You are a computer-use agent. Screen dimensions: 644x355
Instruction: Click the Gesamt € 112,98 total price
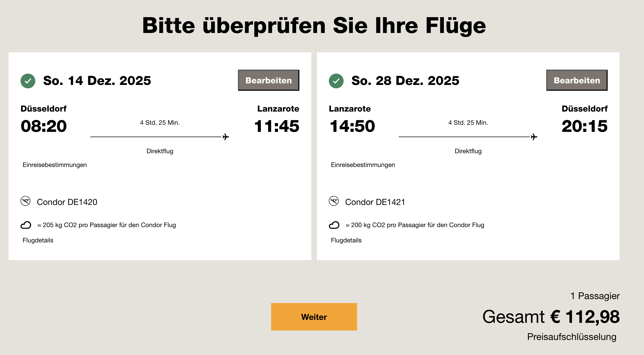(551, 316)
